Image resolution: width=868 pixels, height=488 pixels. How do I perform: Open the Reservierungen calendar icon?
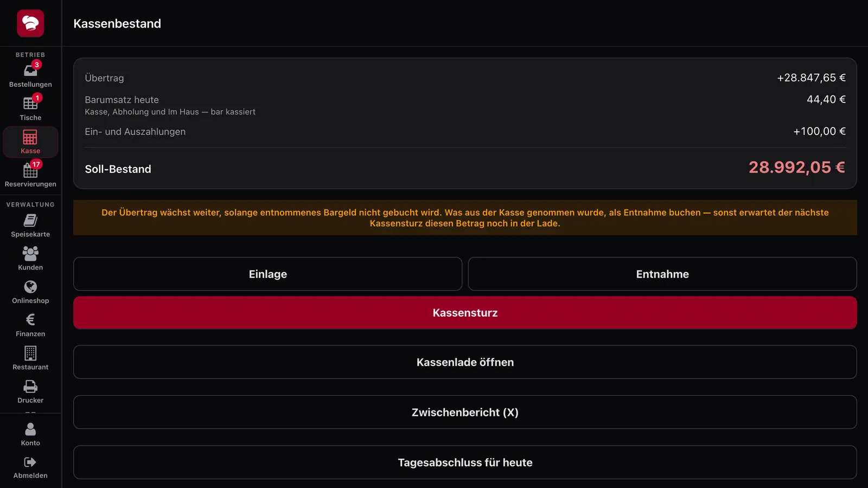30,171
